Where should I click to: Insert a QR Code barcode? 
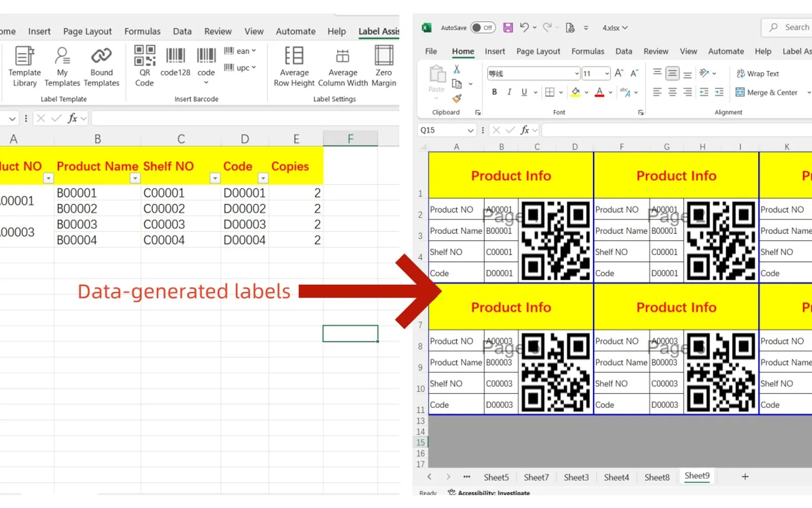[145, 67]
